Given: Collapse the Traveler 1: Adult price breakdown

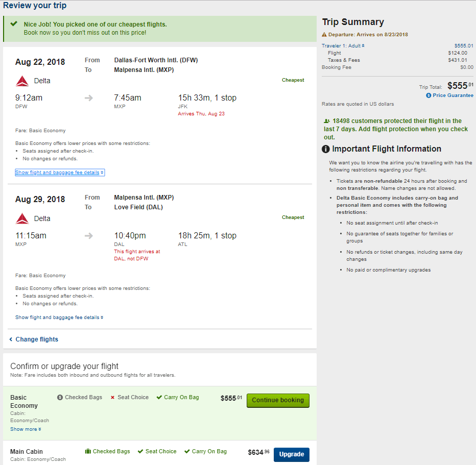Looking at the screenshot, I should click(343, 46).
